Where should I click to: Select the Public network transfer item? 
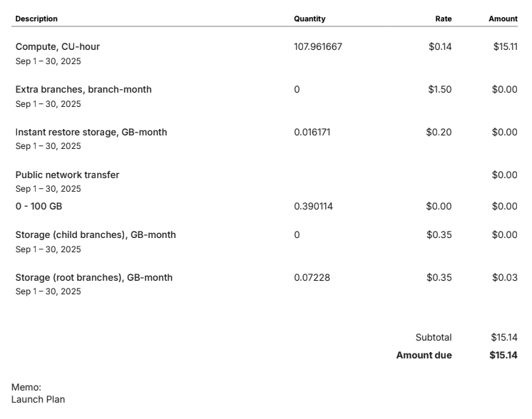(67, 175)
